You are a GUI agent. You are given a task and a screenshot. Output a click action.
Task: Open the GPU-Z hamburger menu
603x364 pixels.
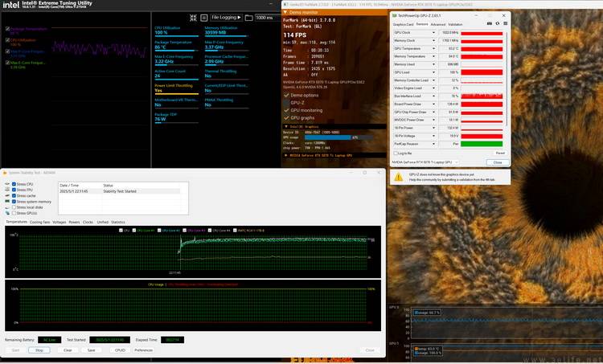pyautogui.click(x=503, y=24)
